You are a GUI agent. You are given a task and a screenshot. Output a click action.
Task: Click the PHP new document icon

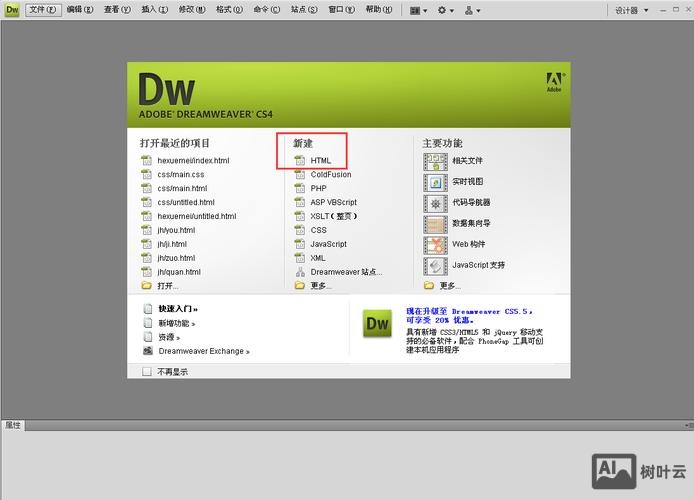click(x=300, y=188)
